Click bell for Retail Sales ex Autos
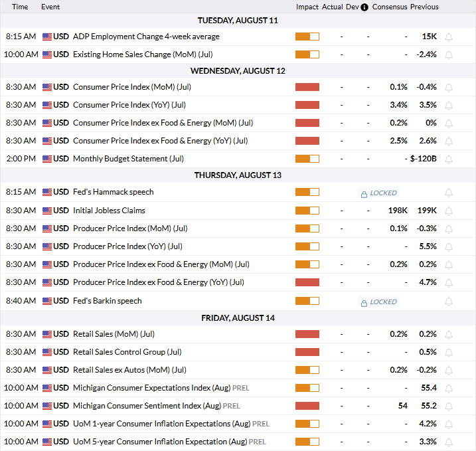This screenshot has height=451, width=476. tap(449, 371)
